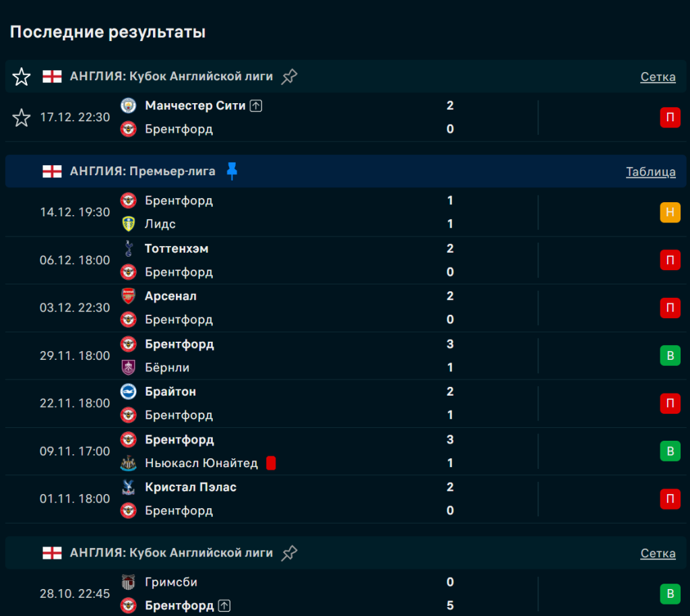This screenshot has width=690, height=616.
Task: Pin the bottom League Cup section
Action: click(x=289, y=553)
